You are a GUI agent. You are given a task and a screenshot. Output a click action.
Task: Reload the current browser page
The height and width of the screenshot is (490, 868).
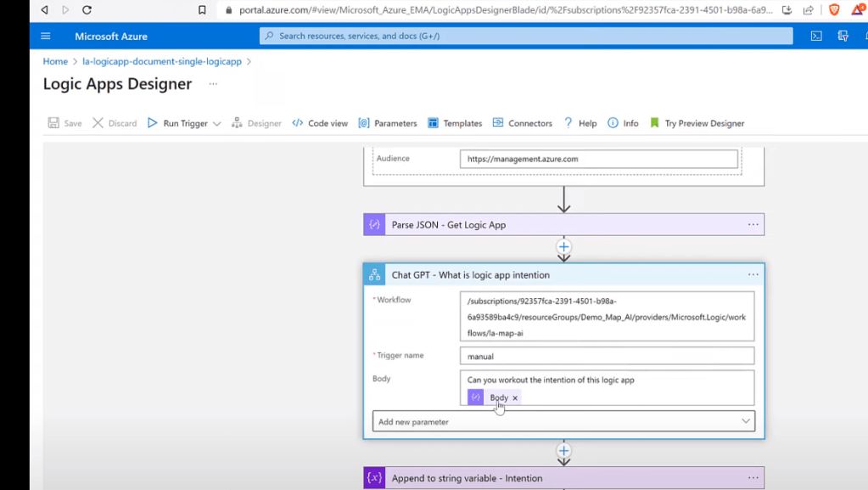pyautogui.click(x=87, y=9)
